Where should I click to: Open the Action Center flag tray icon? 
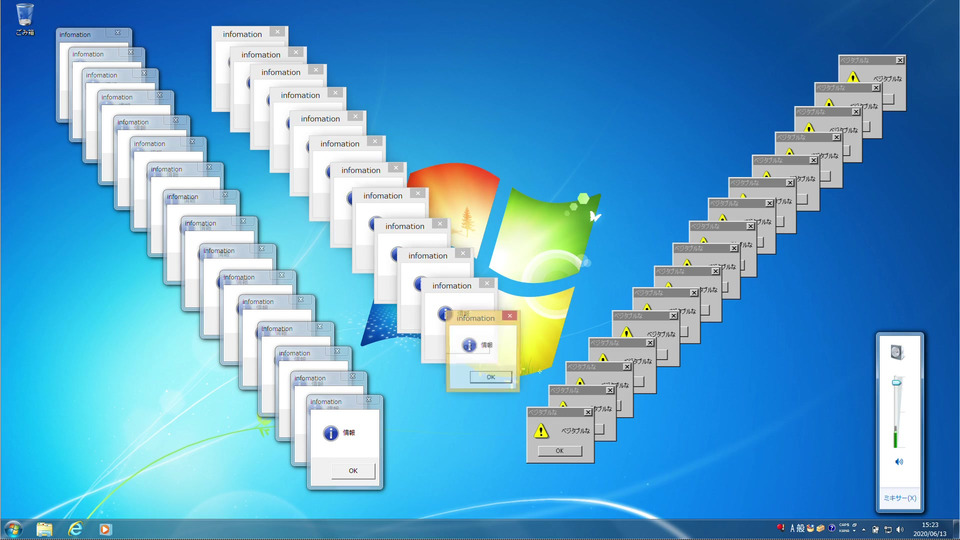tap(876, 529)
